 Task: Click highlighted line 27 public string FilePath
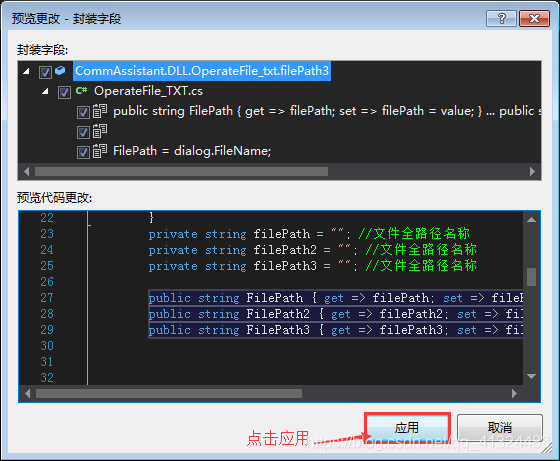tap(336, 298)
